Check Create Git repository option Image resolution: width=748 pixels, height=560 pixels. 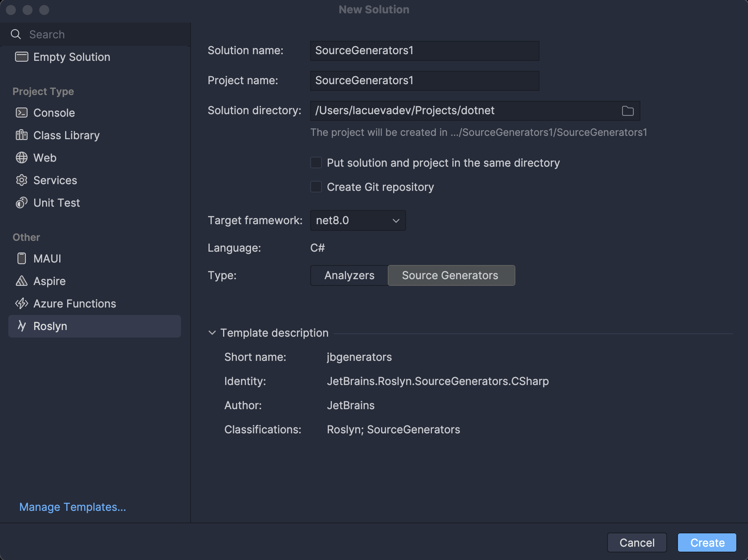(316, 187)
